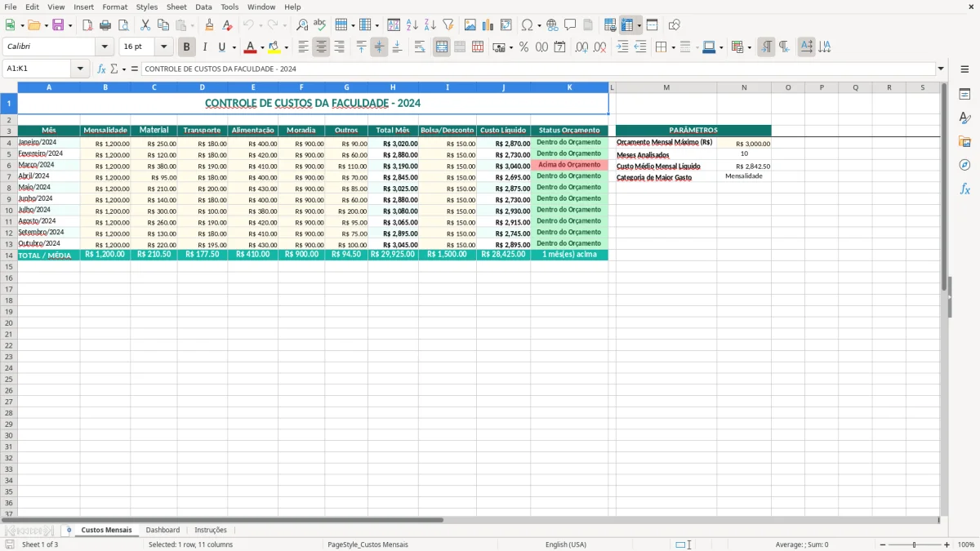Open Print Preview

pyautogui.click(x=123, y=25)
